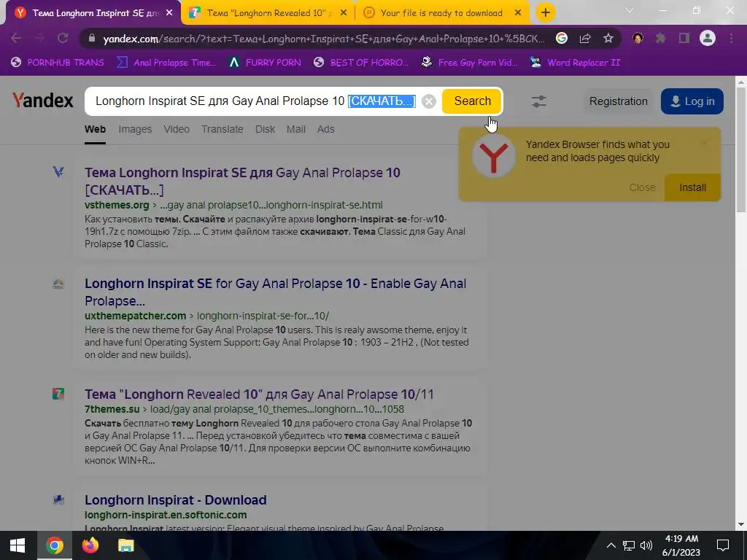Click the Google icon in address bar
The width and height of the screenshot is (747, 560).
562,38
